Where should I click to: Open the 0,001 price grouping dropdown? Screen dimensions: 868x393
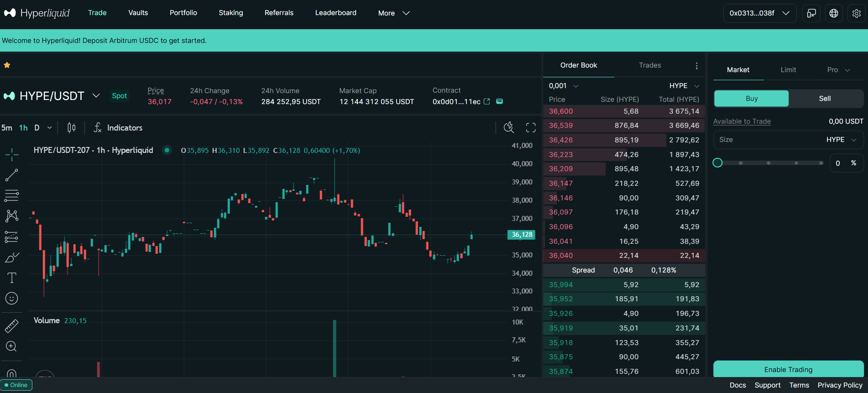564,86
